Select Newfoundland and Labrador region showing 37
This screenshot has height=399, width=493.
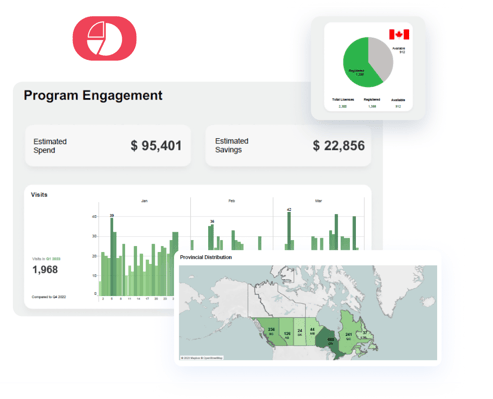pyautogui.click(x=365, y=332)
